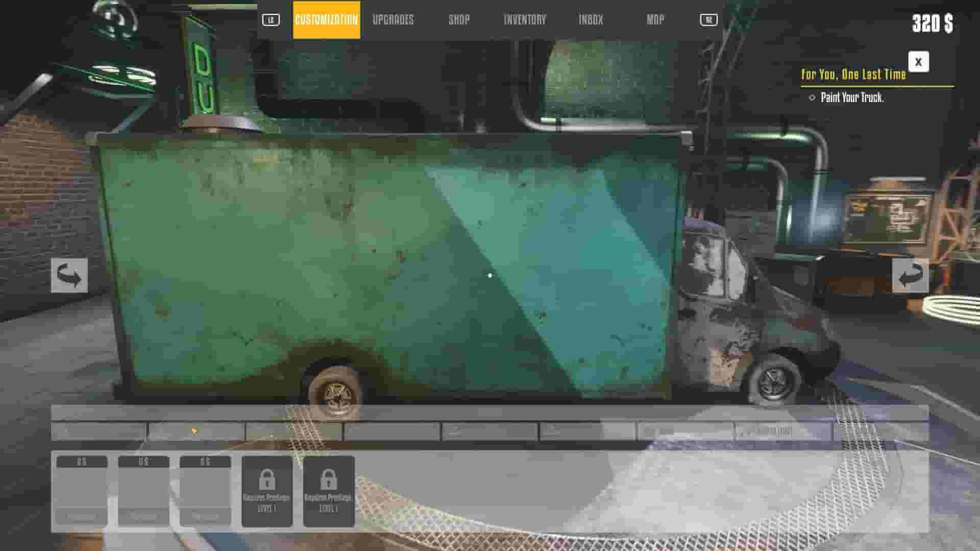Select the first free paint swatch
980x551 pixels.
[82, 490]
